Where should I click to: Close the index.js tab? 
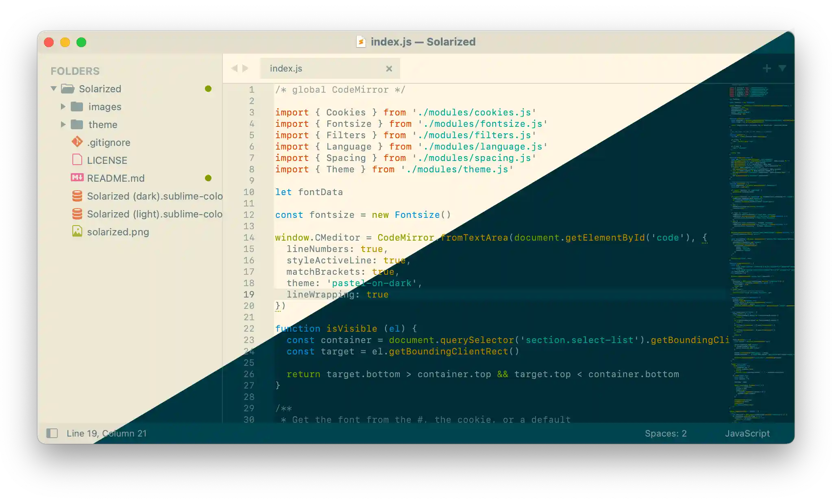coord(389,69)
